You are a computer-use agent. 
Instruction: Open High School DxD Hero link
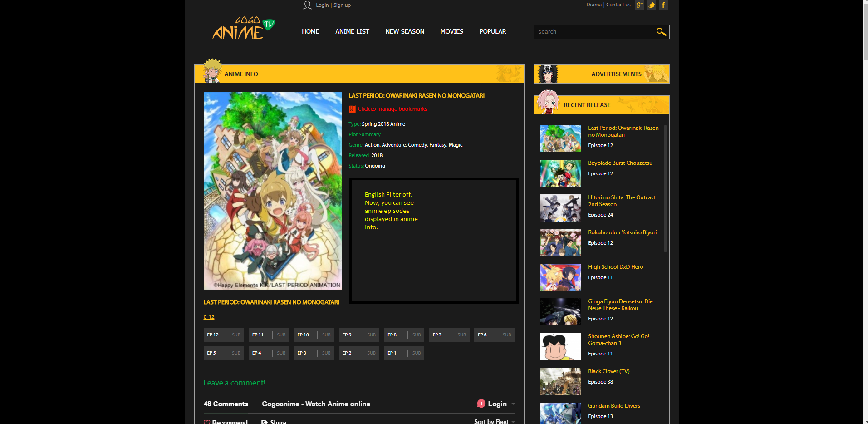pyautogui.click(x=615, y=267)
